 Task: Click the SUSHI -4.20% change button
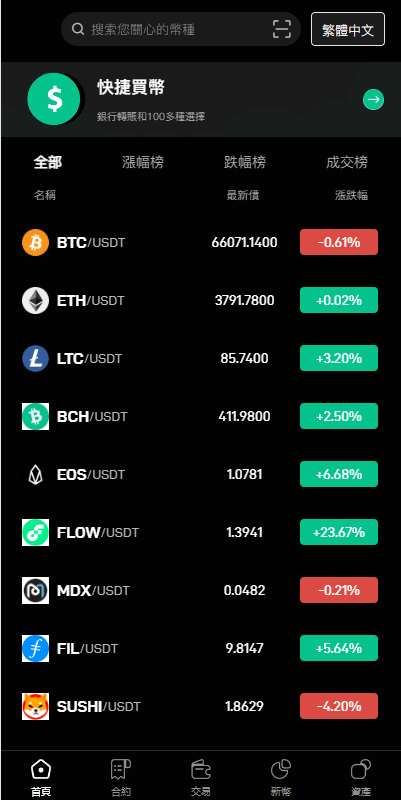point(339,706)
